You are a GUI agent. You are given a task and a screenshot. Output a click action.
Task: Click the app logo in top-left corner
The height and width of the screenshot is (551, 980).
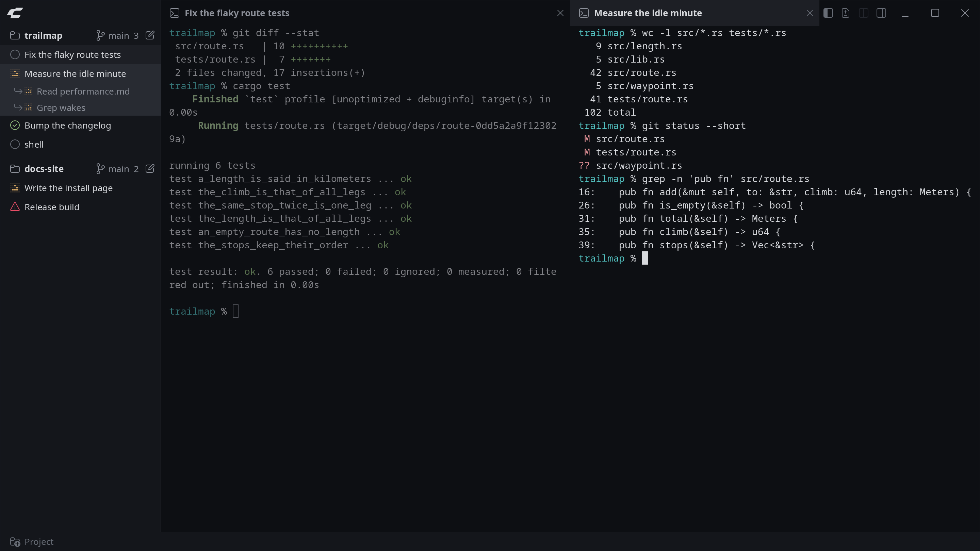click(15, 13)
